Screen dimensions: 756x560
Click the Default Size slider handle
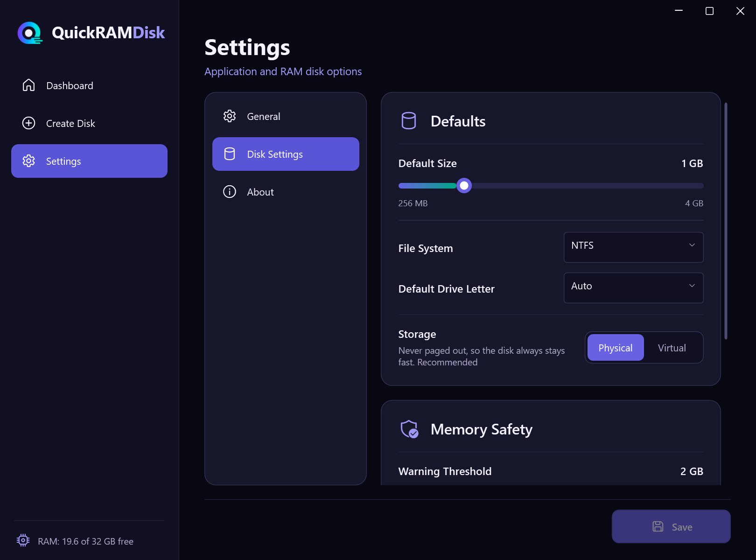(464, 186)
